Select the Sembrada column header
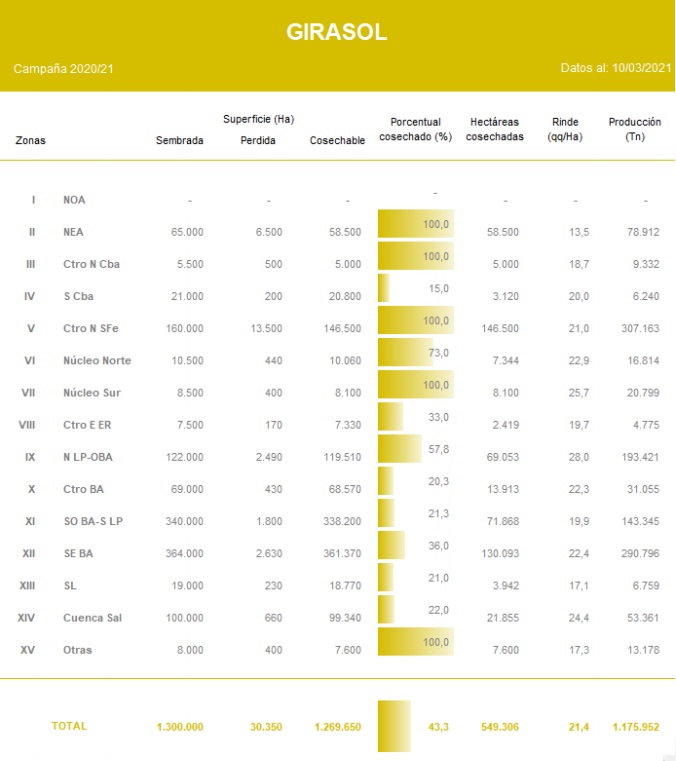Screen dimensions: 676x761 (179, 141)
